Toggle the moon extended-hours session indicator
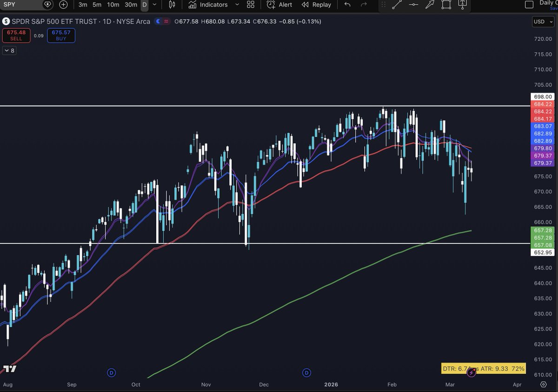 [x=159, y=21]
